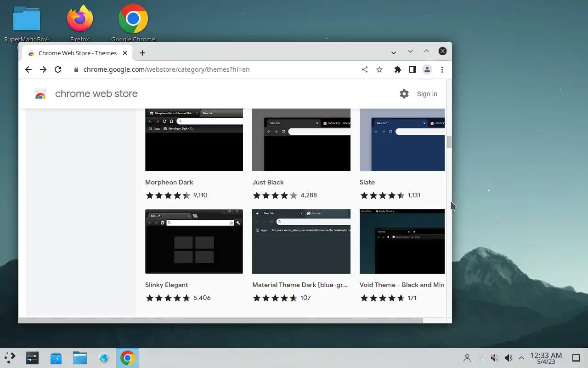This screenshot has height=368, width=588.
Task: Open the Extensions puzzle-piece menu
Action: point(398,69)
